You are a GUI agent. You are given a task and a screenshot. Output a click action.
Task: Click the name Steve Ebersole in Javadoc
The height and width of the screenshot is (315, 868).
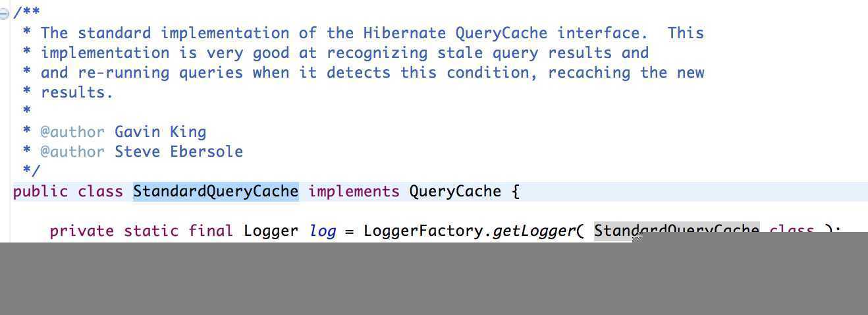[178, 152]
